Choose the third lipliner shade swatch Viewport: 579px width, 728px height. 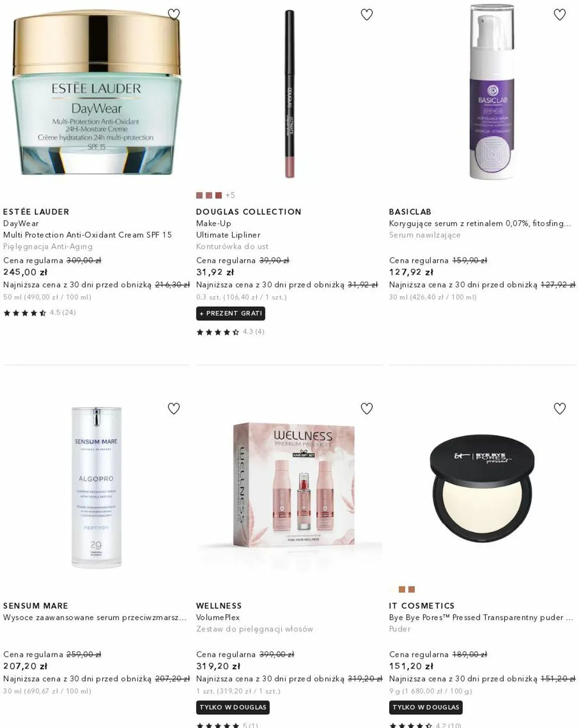pos(219,195)
